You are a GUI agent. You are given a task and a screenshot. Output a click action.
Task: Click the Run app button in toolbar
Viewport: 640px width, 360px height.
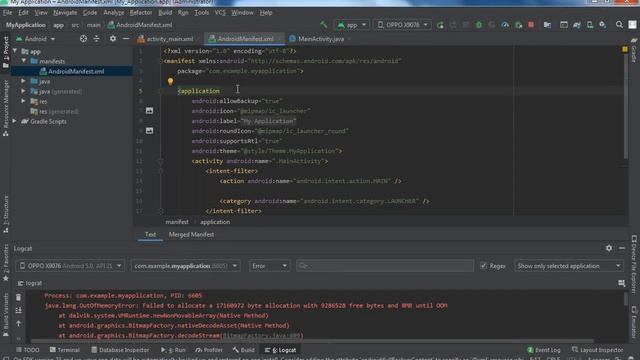point(440,25)
